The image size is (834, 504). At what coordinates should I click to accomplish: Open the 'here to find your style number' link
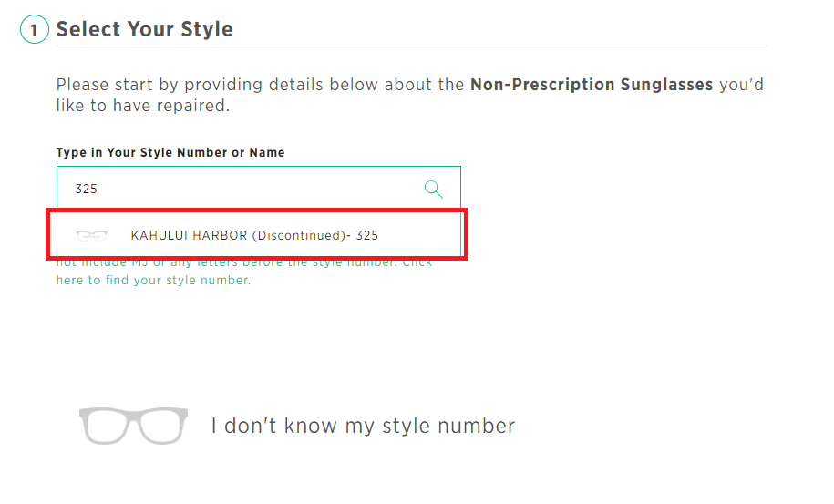pos(153,280)
